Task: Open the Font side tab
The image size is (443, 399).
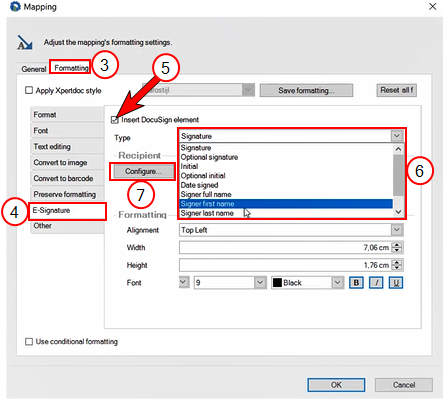Action: click(x=67, y=130)
